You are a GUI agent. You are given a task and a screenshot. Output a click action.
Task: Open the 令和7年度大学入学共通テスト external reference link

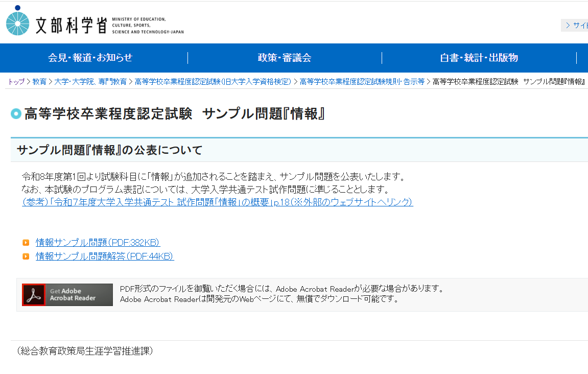[x=217, y=202]
